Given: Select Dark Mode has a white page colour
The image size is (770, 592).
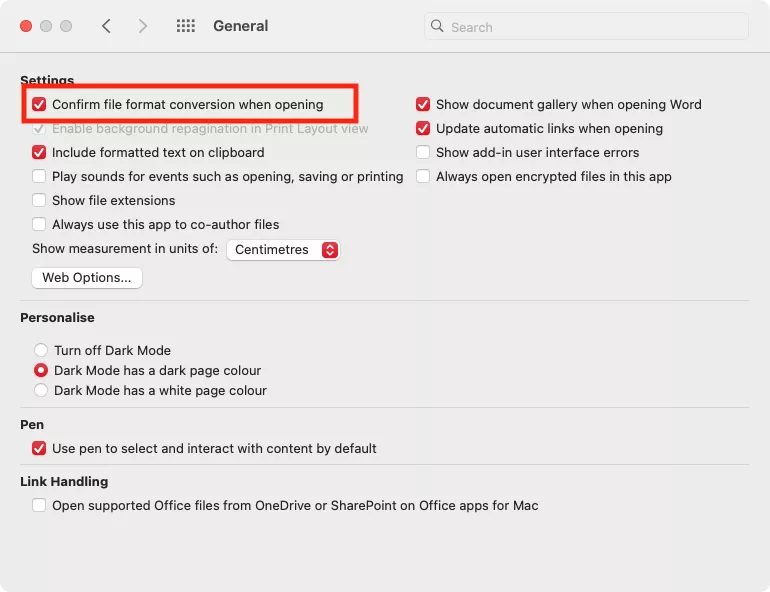Looking at the screenshot, I should pos(41,390).
